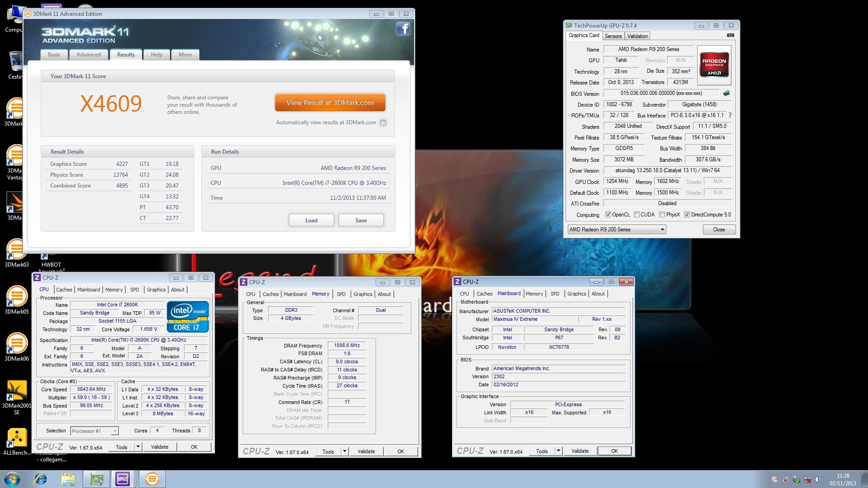This screenshot has height=488, width=868.
Task: Open the Validation tab in GPU-Z
Action: [637, 36]
